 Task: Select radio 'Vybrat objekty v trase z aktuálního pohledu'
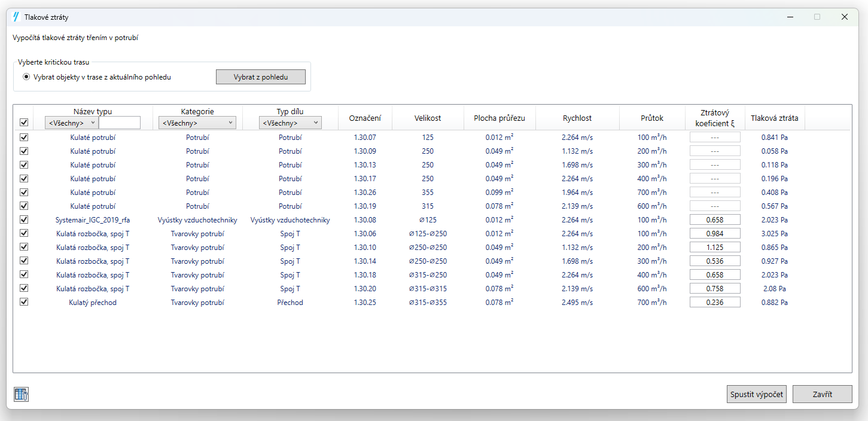(x=26, y=77)
